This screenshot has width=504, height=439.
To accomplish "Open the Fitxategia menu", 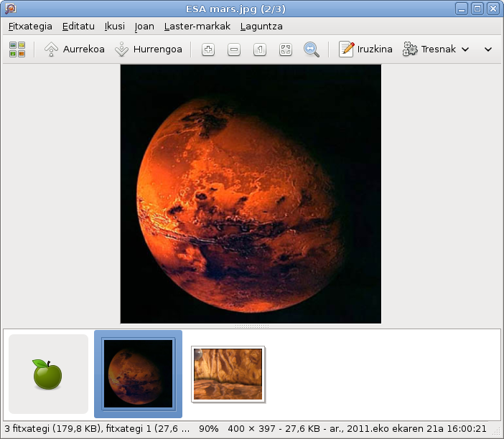I will click(x=30, y=26).
